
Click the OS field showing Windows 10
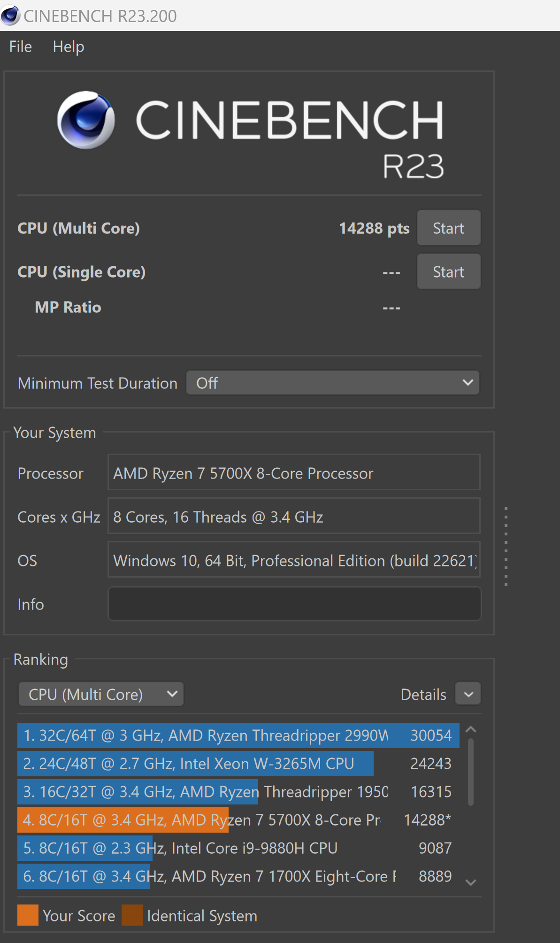294,560
